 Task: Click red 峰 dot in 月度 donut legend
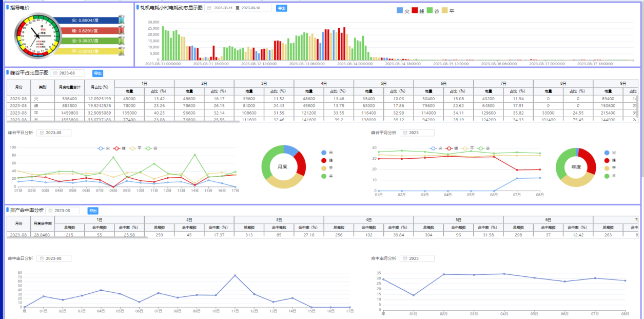tap(323, 160)
